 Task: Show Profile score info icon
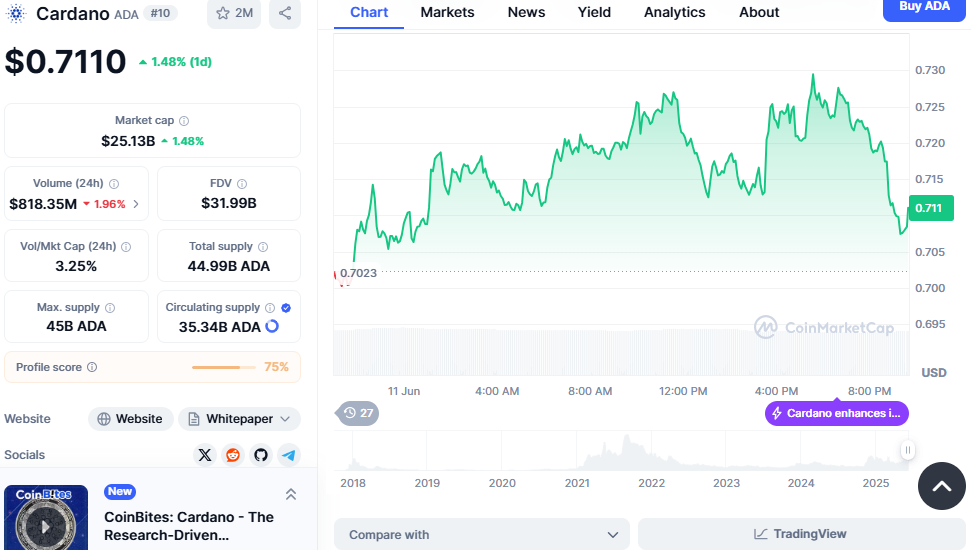point(92,367)
